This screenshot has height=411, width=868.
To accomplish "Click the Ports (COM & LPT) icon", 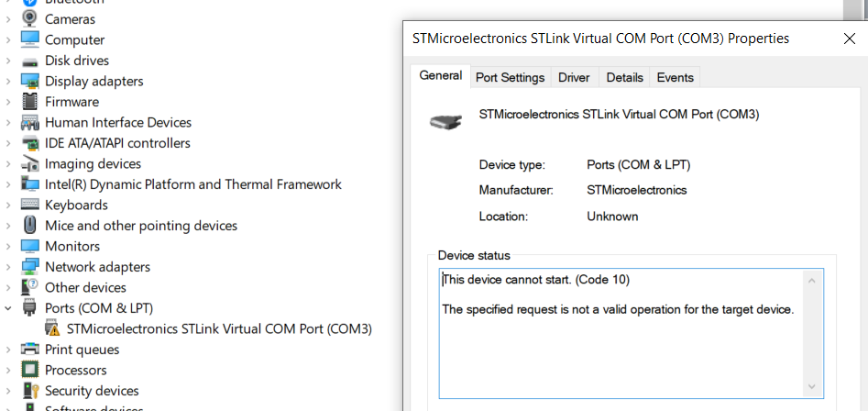I will 30,308.
